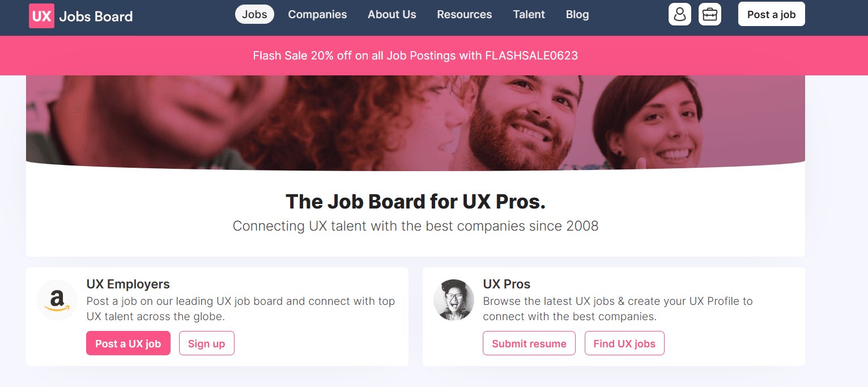Select Talent in the navigation bar
Image resolution: width=868 pixels, height=387 pixels.
528,14
